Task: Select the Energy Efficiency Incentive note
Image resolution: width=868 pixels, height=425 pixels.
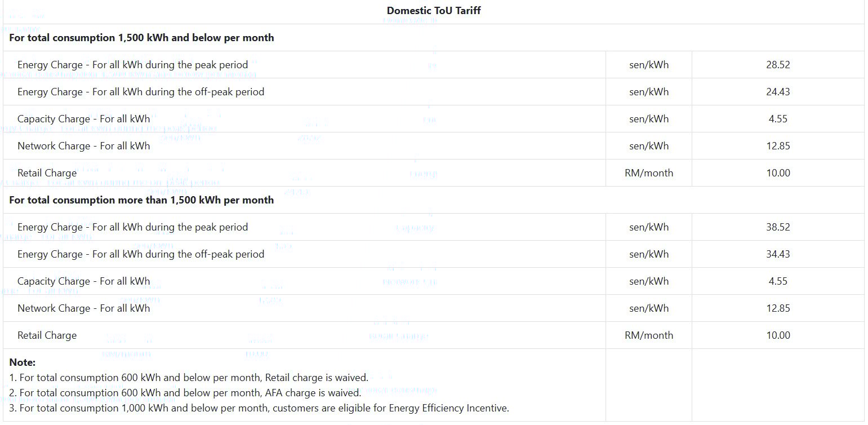Action: (x=259, y=408)
